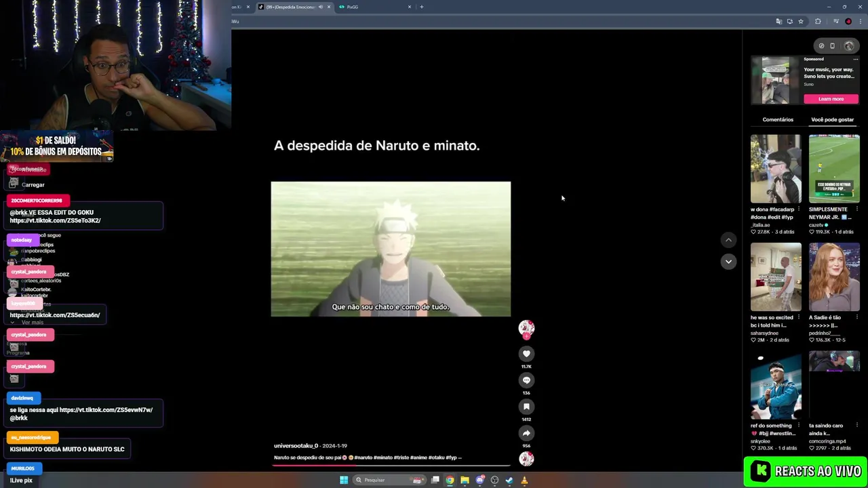Switch to the PixGG browser tab

coord(374,7)
